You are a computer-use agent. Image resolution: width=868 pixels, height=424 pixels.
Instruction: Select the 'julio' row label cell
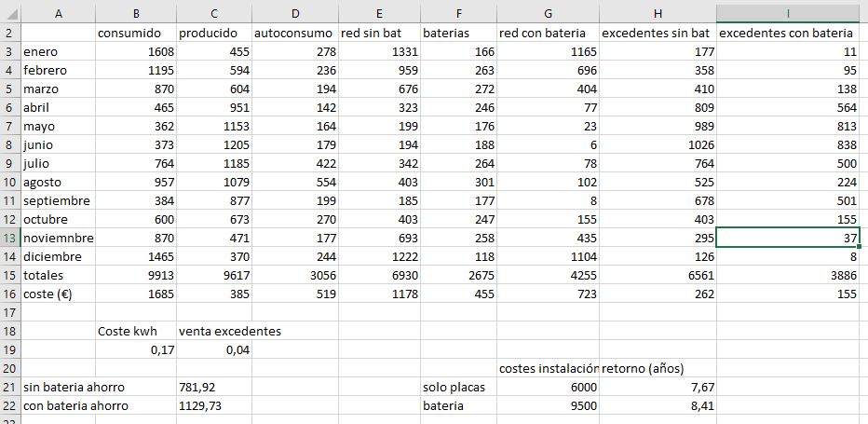[58, 163]
